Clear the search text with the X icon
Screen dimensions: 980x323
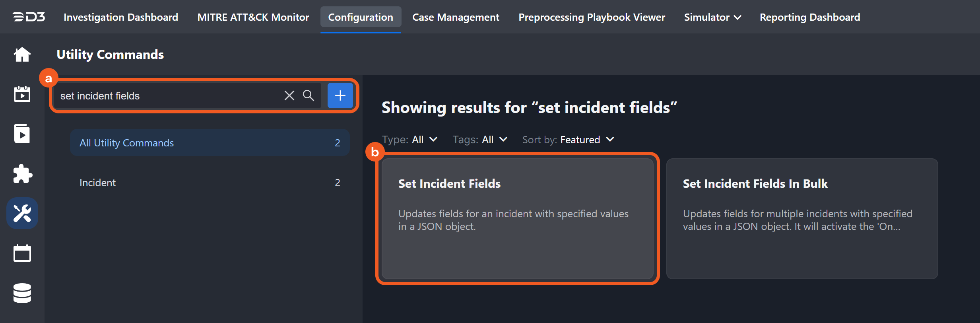(289, 95)
